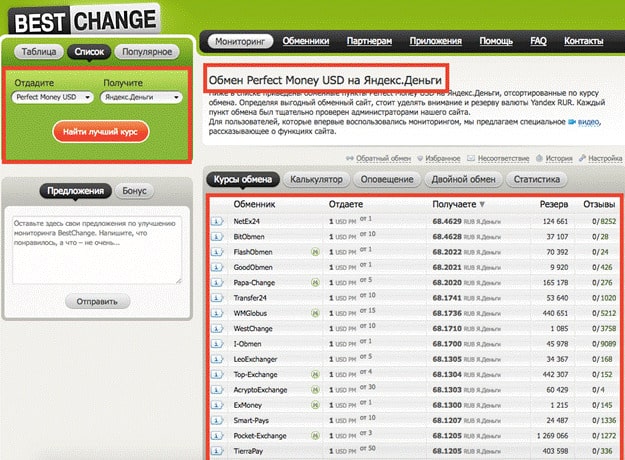This screenshot has height=460, width=625.
Task: Select the Бонус tab
Action: (134, 191)
